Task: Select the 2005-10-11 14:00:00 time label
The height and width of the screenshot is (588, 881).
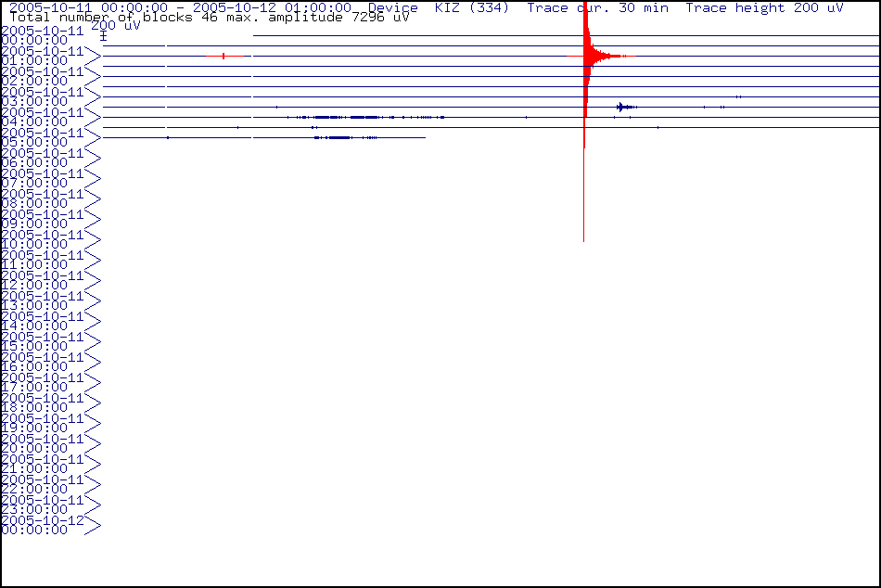Action: click(x=42, y=321)
